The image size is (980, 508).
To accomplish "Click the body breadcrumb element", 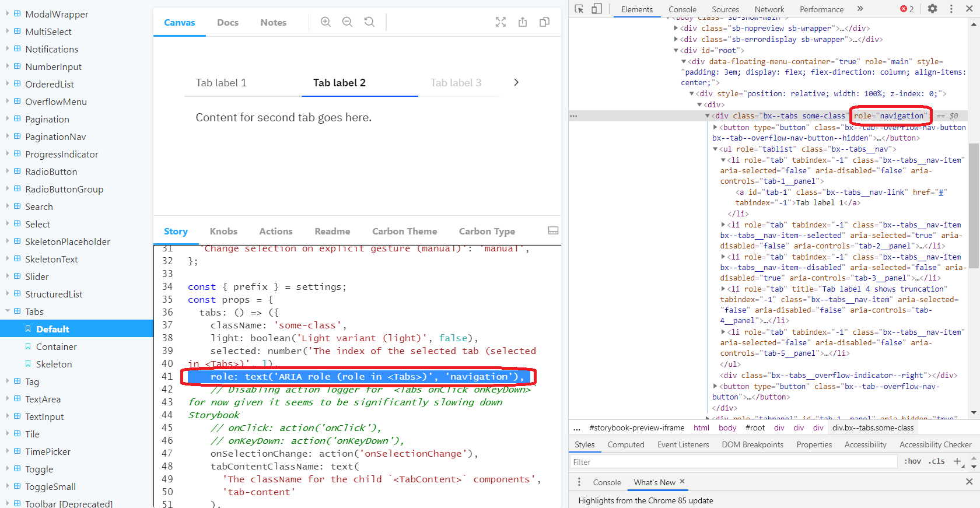I will (x=727, y=428).
